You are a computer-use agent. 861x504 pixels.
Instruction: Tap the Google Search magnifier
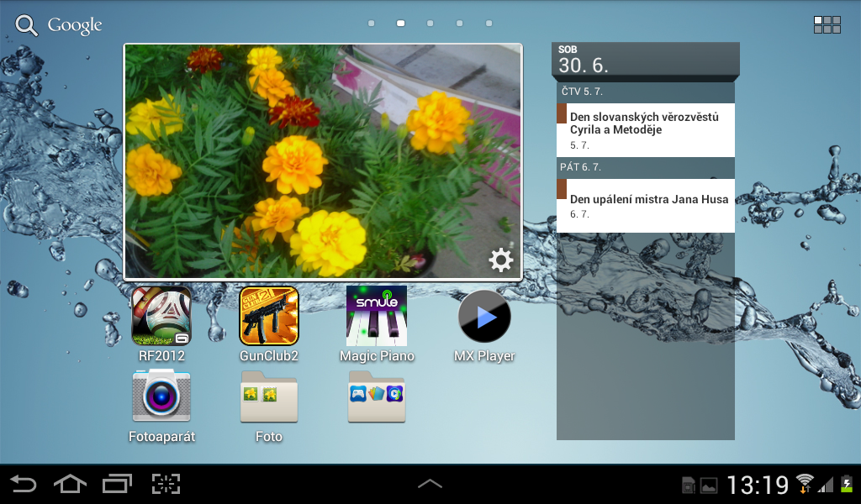26,24
